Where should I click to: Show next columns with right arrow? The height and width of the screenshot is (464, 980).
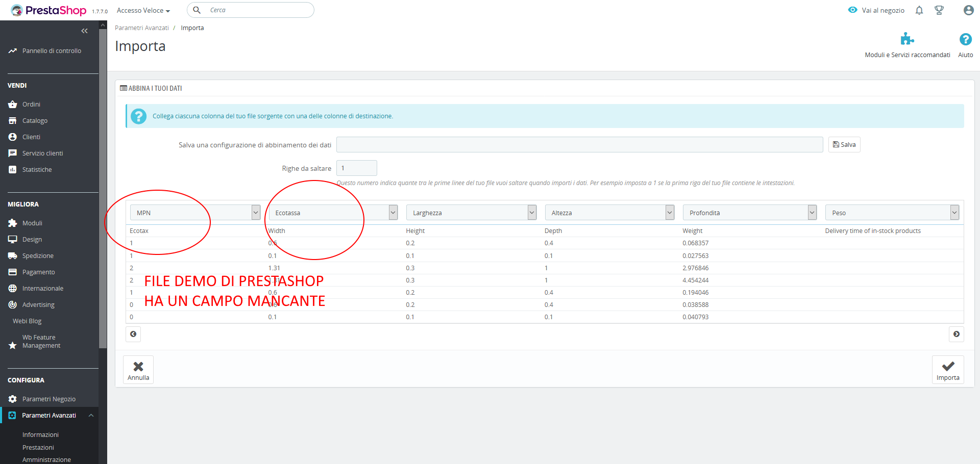click(x=957, y=334)
